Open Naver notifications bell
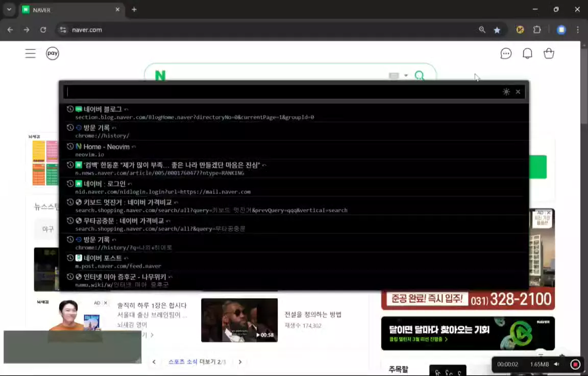This screenshot has width=588, height=376. click(527, 53)
